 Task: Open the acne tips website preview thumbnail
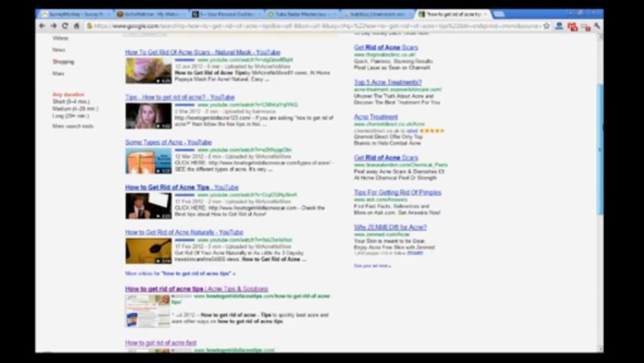pos(148,311)
